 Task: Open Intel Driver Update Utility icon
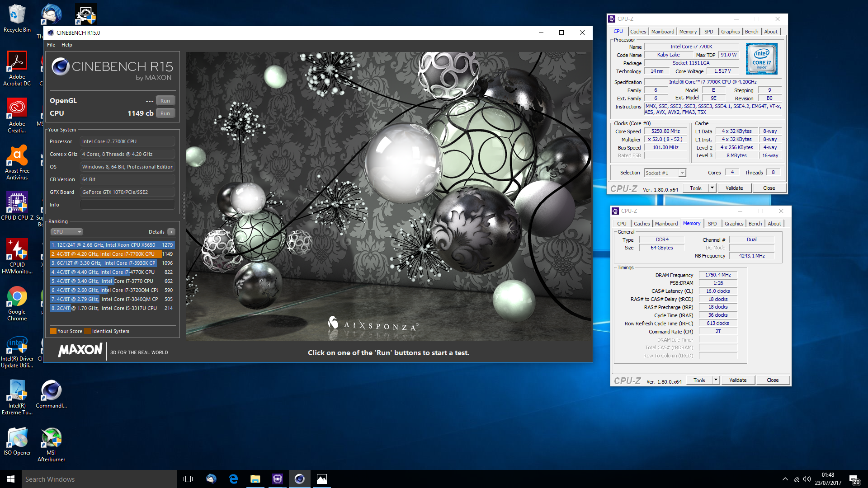tap(17, 352)
